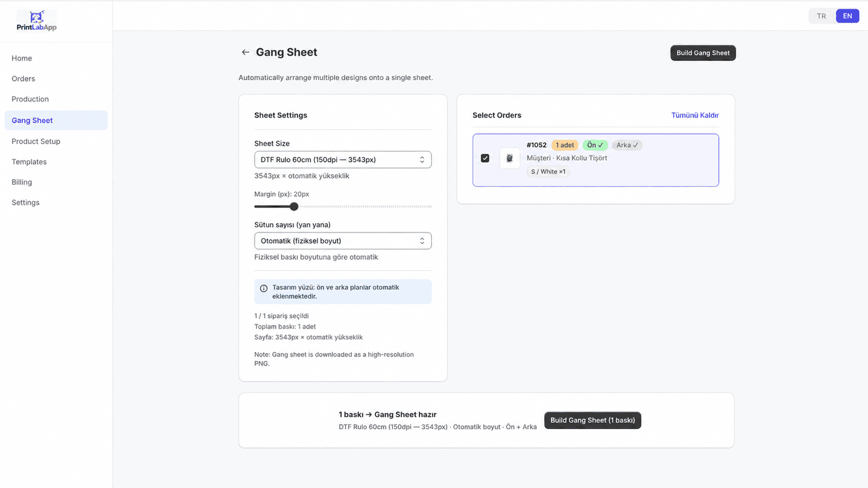Image resolution: width=868 pixels, height=488 pixels.
Task: Click the info icon in design face notice
Action: point(264,288)
